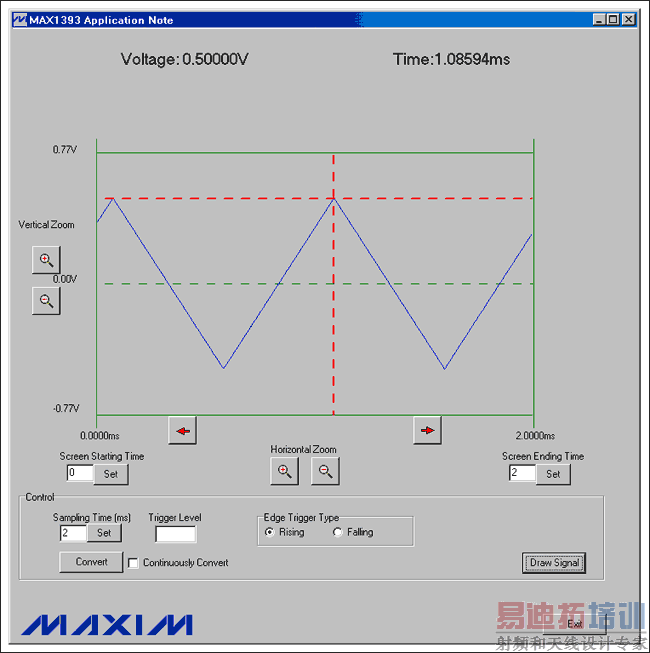
Task: Apply the sampling time with Set
Action: (x=104, y=533)
